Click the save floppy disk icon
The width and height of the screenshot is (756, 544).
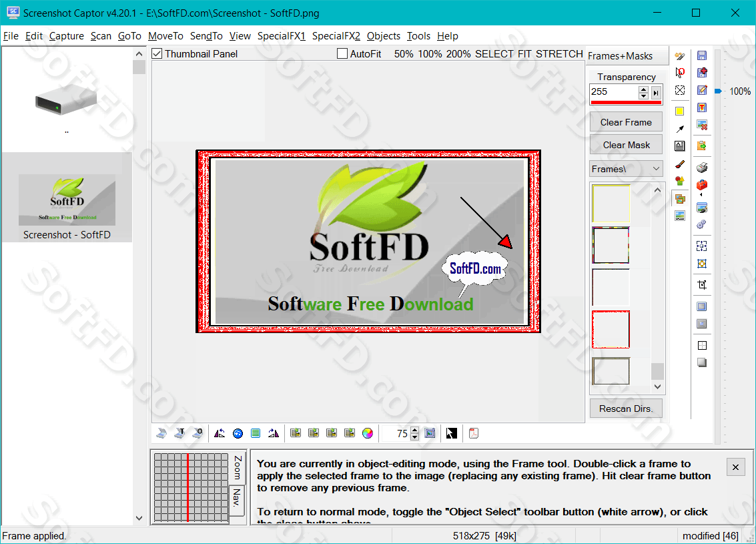(x=702, y=55)
